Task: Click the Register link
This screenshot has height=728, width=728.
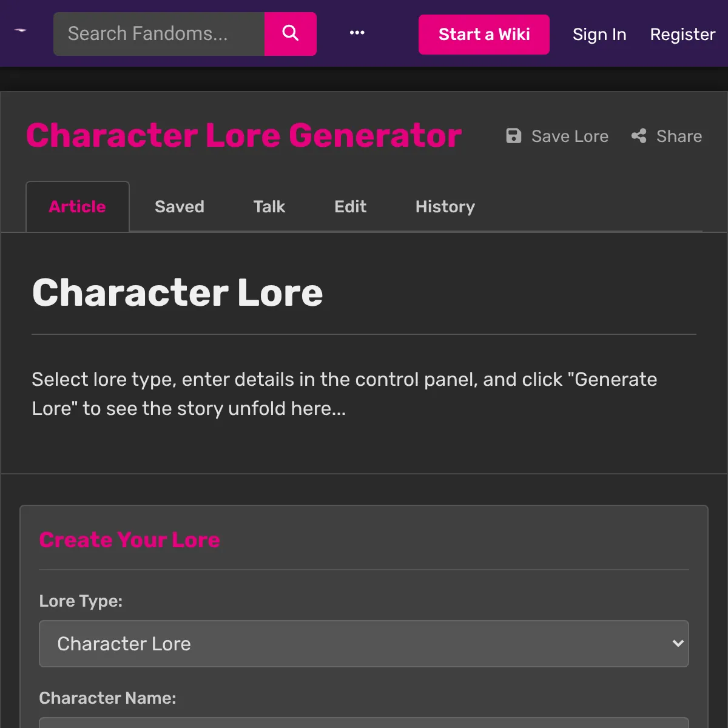Action: 682,35
